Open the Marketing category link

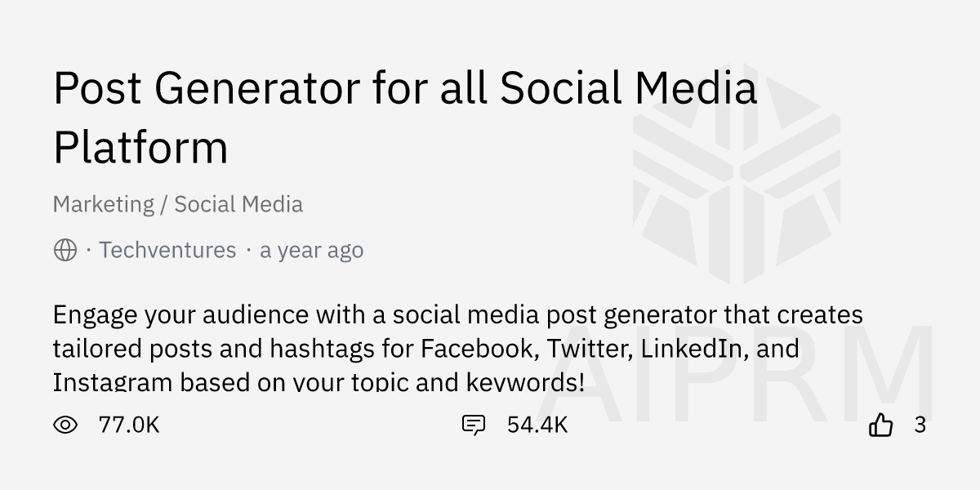point(104,204)
